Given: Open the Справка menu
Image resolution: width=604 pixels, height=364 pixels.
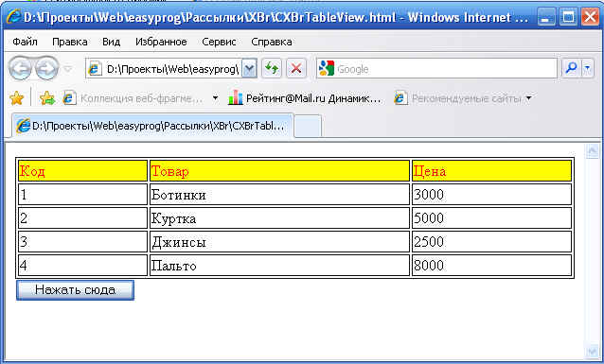Looking at the screenshot, I should 272,42.
